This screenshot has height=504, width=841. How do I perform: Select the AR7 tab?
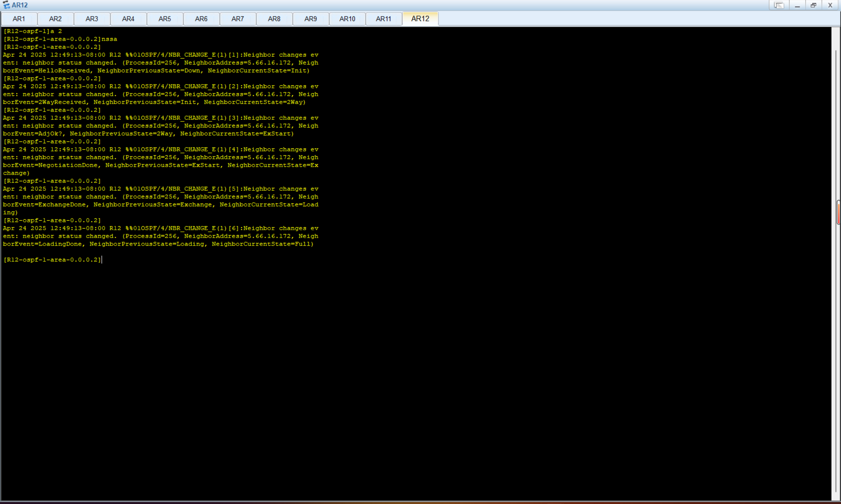[238, 19]
